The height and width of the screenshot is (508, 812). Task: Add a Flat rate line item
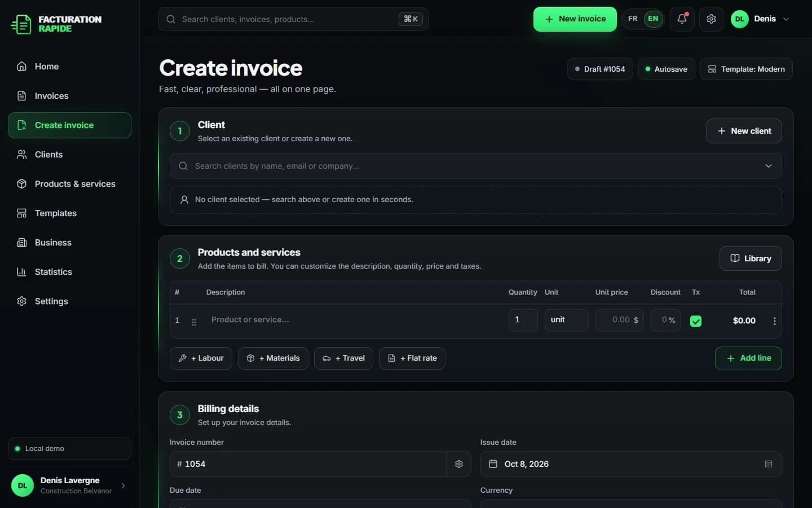pyautogui.click(x=412, y=358)
